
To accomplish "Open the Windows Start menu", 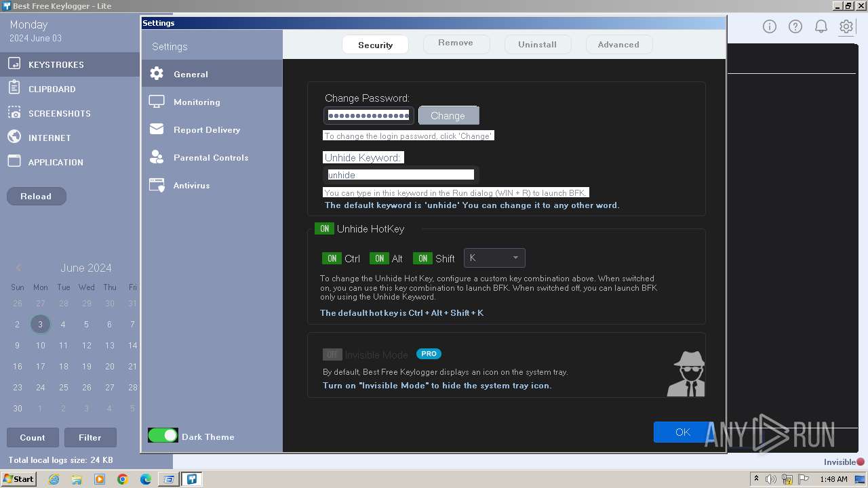I will 19,479.
